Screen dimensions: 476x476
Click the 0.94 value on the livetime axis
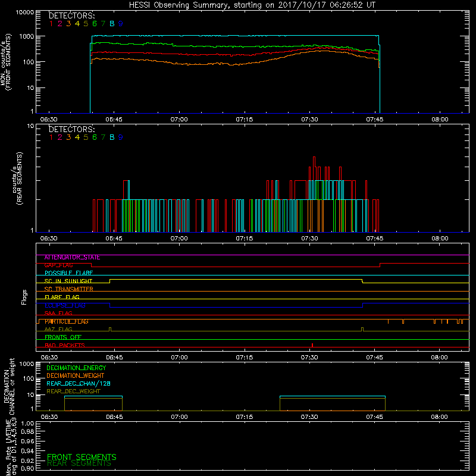27,451
